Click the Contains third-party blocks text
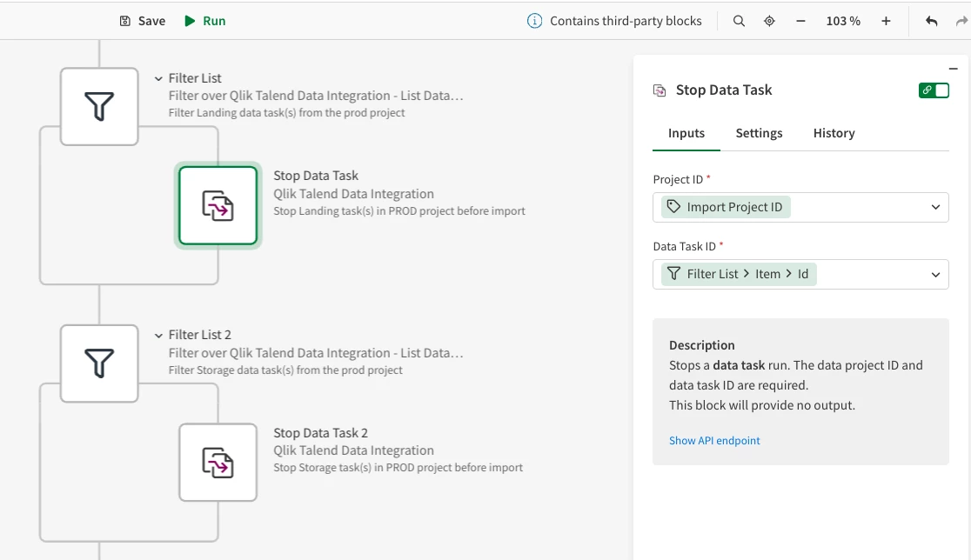The image size is (971, 560). (626, 21)
